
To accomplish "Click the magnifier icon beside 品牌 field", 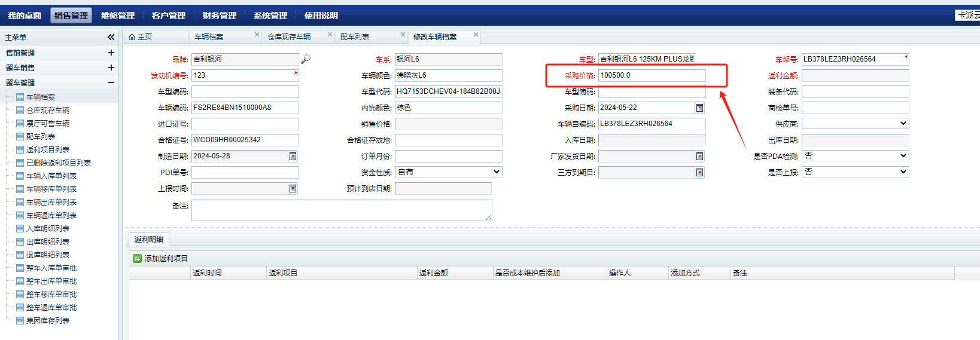I will (x=306, y=59).
